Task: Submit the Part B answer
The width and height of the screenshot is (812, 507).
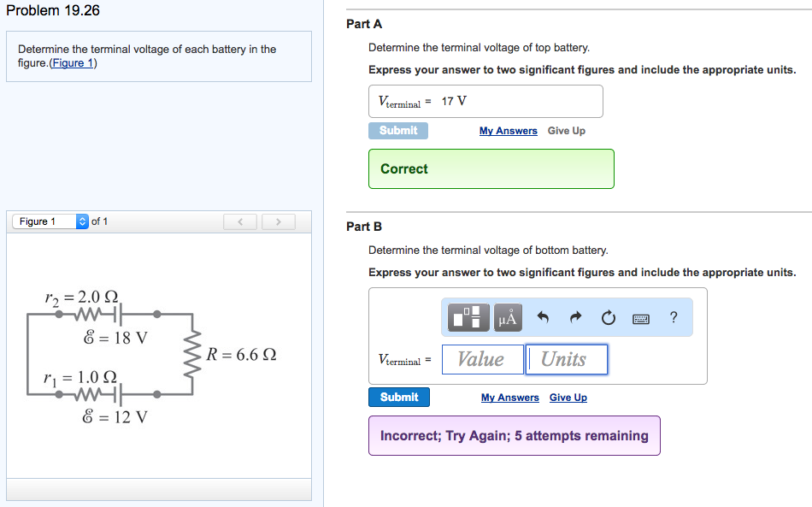Action: coord(398,397)
